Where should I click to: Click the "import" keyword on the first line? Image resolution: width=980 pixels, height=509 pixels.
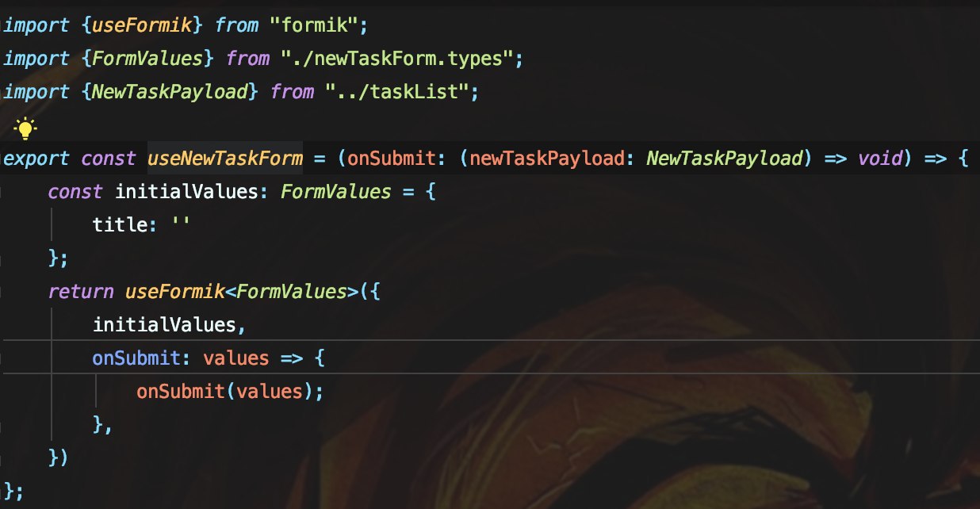(x=36, y=25)
